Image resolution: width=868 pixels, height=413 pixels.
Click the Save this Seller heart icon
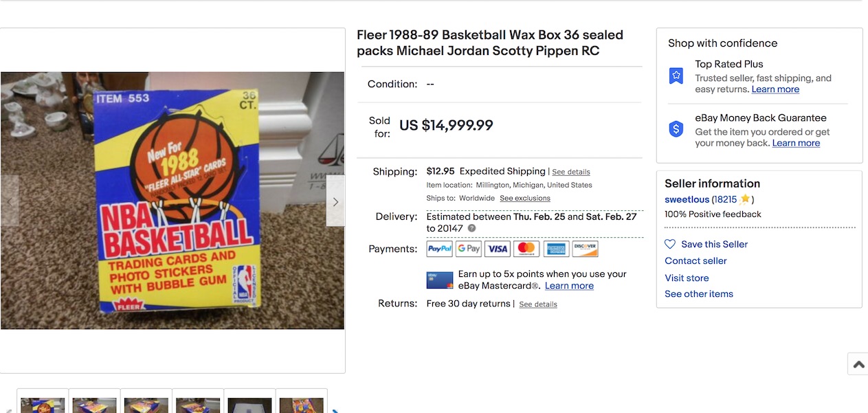pos(670,244)
